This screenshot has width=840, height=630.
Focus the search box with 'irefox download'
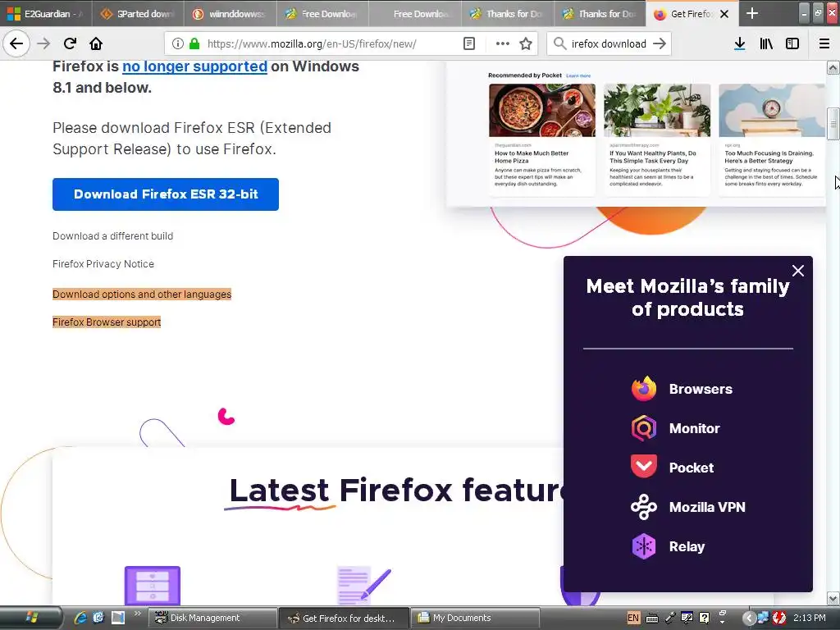(x=609, y=43)
